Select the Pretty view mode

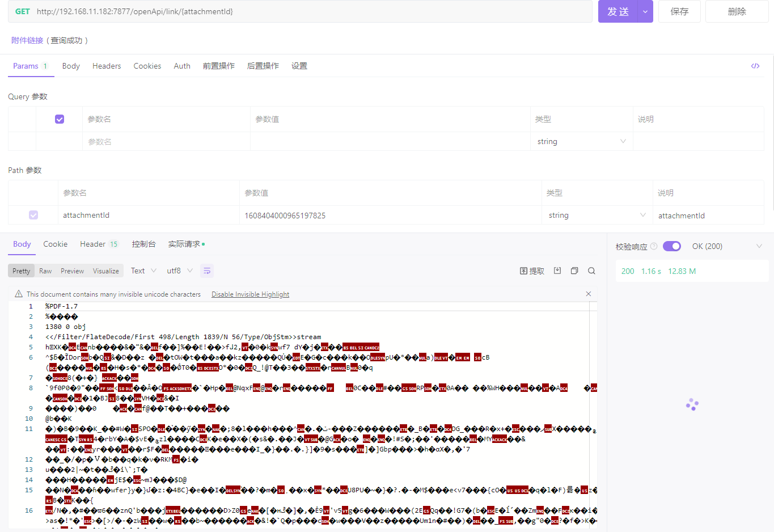pyautogui.click(x=22, y=271)
